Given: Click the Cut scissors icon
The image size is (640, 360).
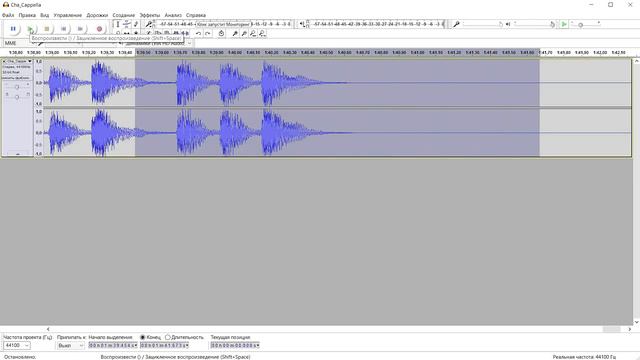Looking at the screenshot, I should 149,33.
